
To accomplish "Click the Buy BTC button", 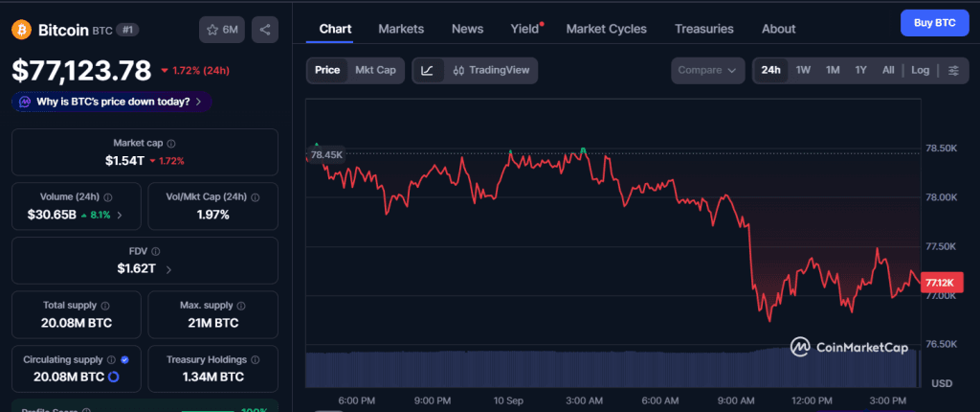I will click(934, 23).
